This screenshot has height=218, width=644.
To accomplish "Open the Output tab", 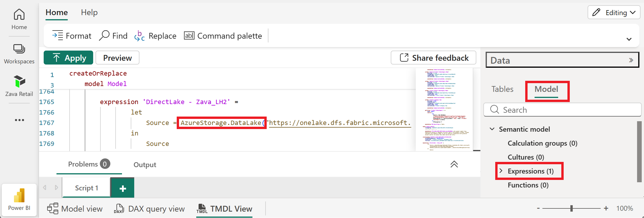I will [x=145, y=165].
